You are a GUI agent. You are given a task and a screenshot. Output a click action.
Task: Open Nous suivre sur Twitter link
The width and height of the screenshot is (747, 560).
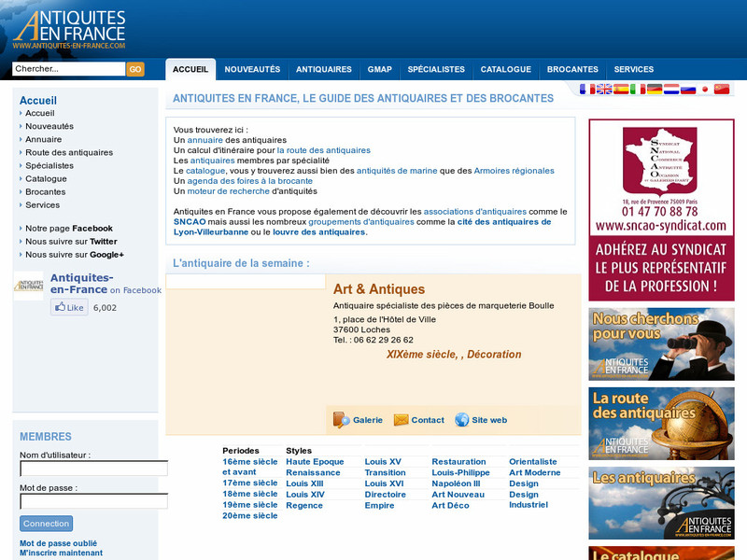(x=72, y=241)
